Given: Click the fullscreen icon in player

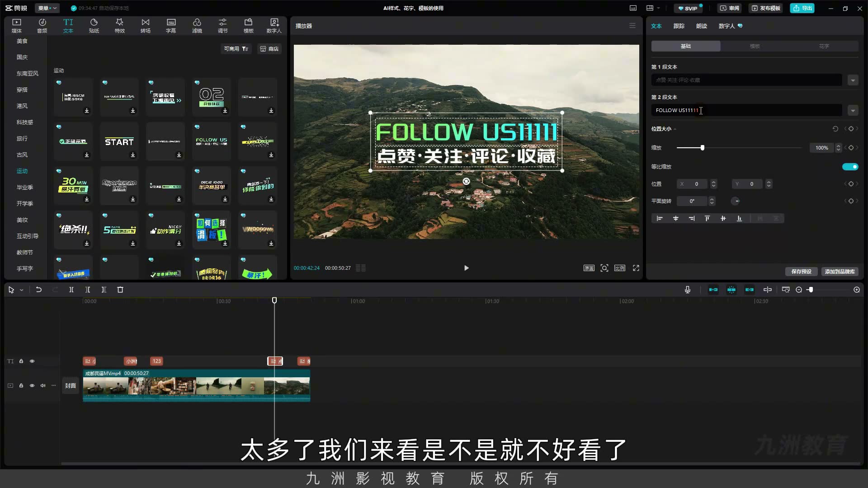Looking at the screenshot, I should [x=636, y=268].
